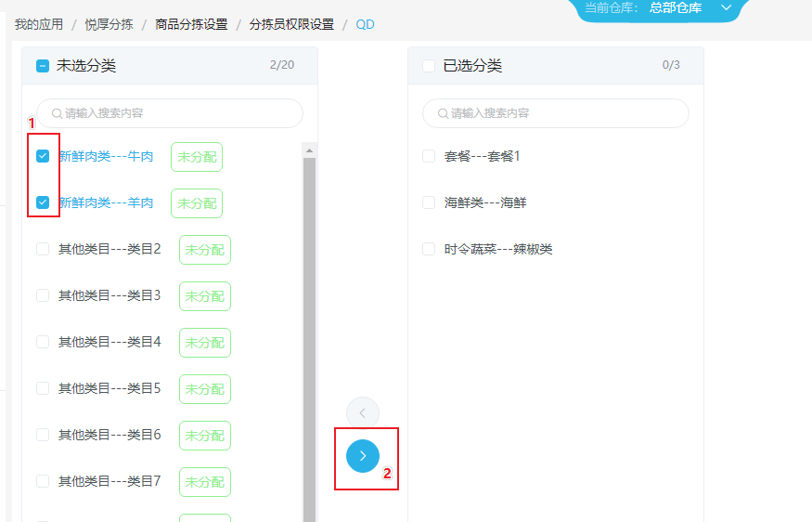Tick the 其他类目---类目2 checkbox
The image size is (812, 522).
43,249
